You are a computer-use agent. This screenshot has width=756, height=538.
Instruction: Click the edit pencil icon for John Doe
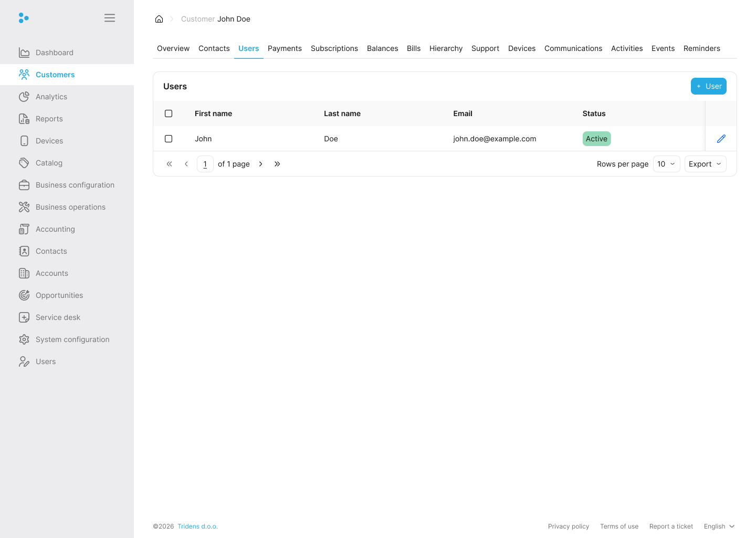pyautogui.click(x=721, y=139)
